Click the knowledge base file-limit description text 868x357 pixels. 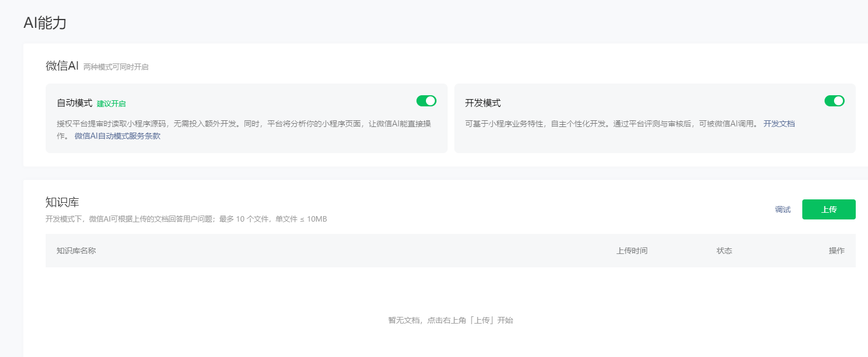pyautogui.click(x=186, y=219)
